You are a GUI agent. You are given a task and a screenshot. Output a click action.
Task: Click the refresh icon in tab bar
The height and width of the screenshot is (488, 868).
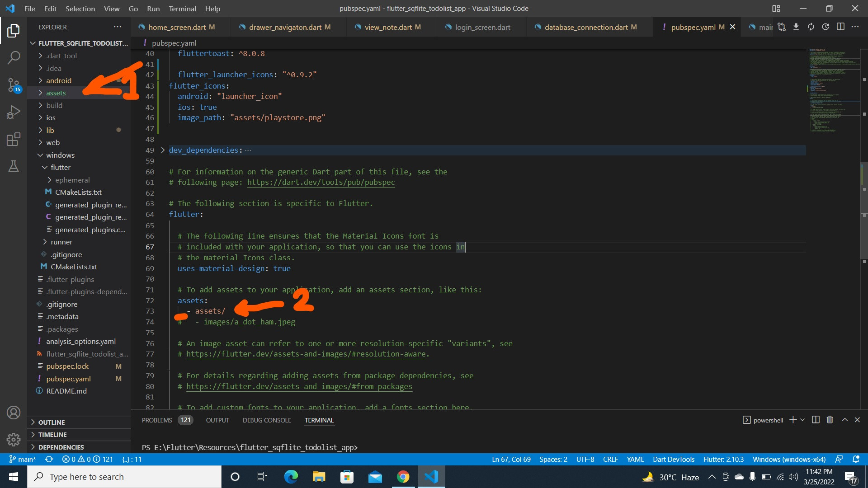812,28
